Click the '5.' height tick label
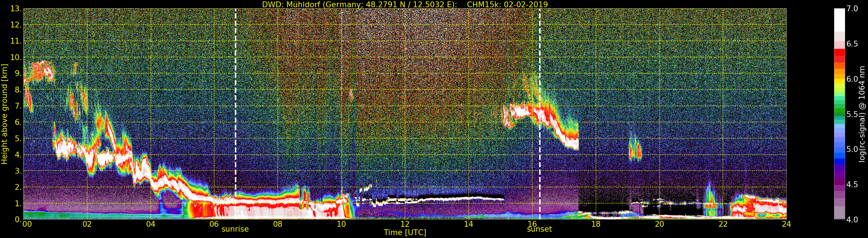Image resolution: width=868 pixels, height=238 pixels. click(x=18, y=138)
